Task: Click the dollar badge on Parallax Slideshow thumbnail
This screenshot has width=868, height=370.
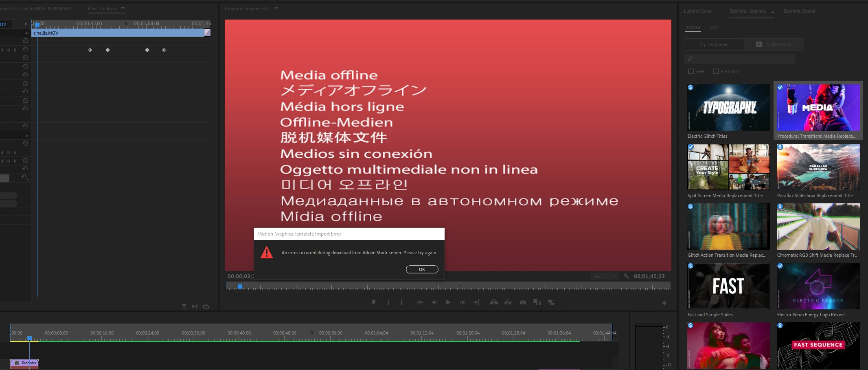Action: coord(780,147)
